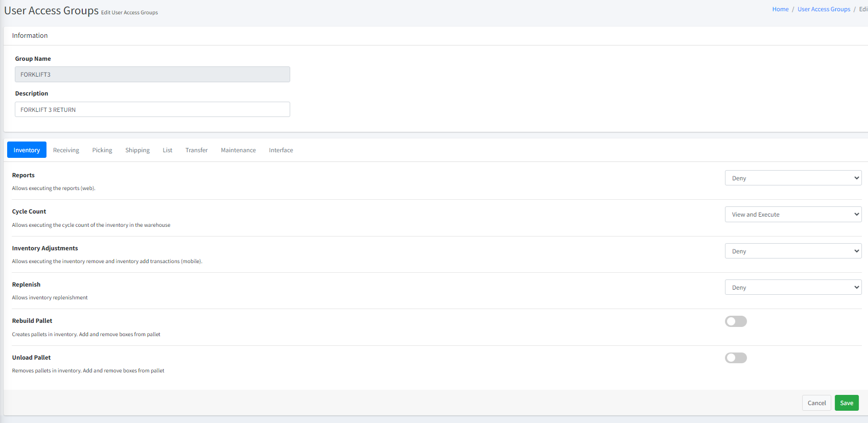
Task: Expand the Replenish permission dropdown
Action: tap(793, 288)
